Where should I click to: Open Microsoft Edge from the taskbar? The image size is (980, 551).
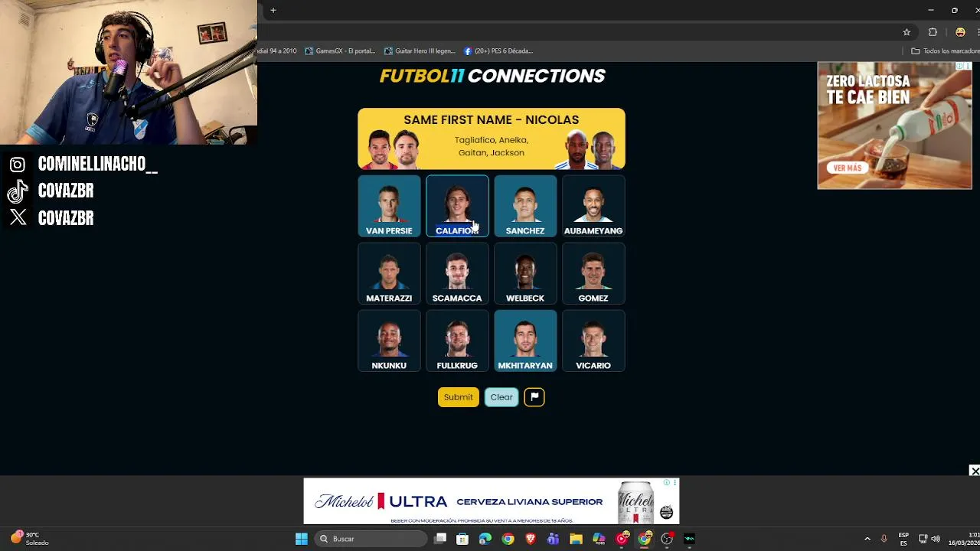pyautogui.click(x=485, y=539)
